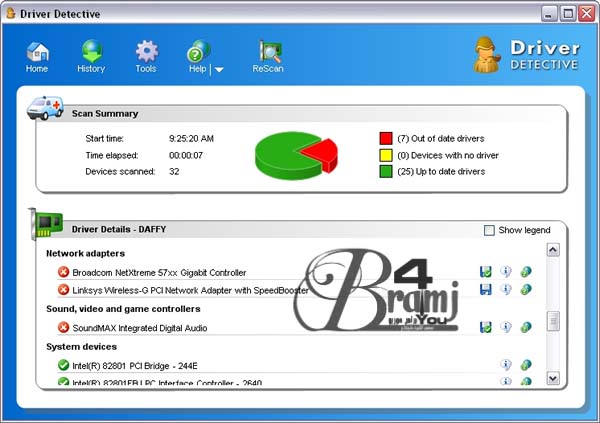600x423 pixels.
Task: Show info for Linksys Wireless-G adapter
Action: coord(506,289)
